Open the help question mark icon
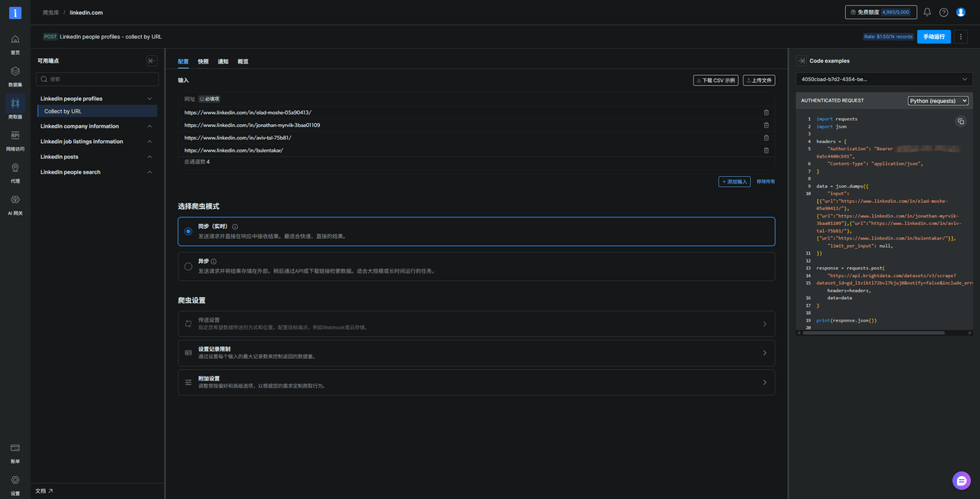 tap(943, 12)
